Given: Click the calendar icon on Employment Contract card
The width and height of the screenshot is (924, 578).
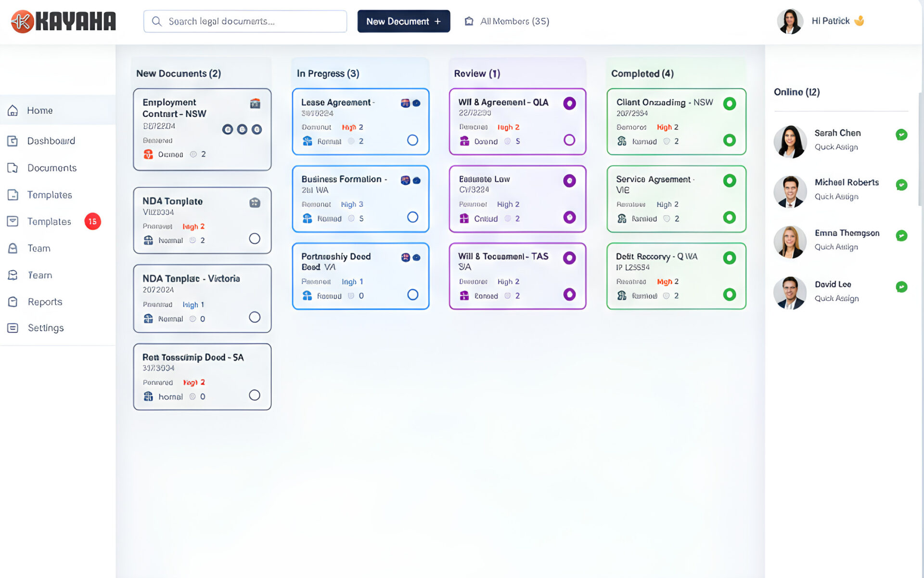Looking at the screenshot, I should click(255, 104).
